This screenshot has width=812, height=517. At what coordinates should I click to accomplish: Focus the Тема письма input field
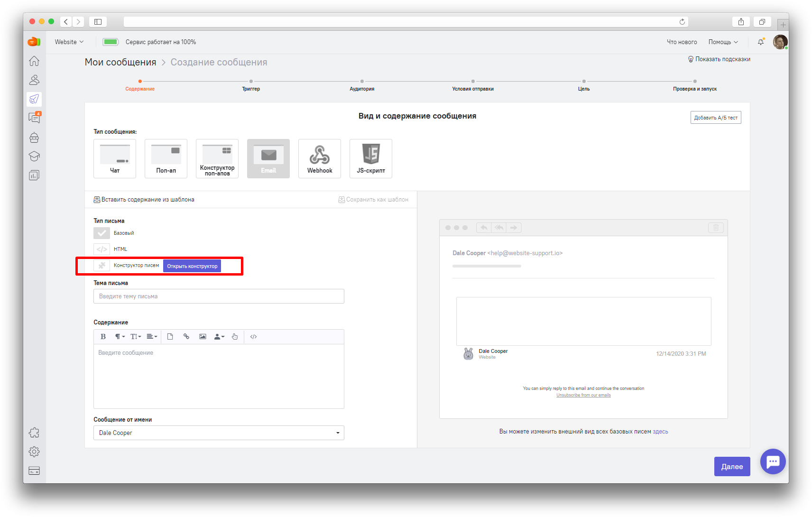click(219, 296)
